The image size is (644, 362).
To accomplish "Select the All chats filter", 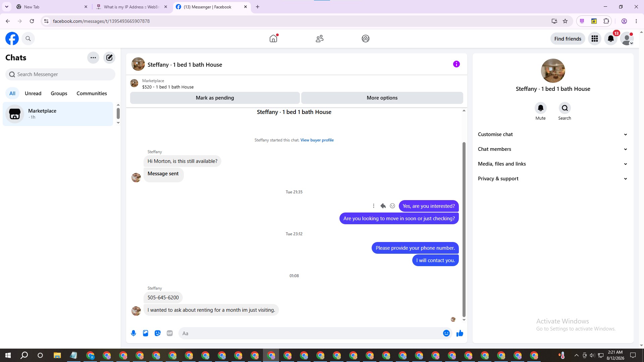I will pos(12,94).
